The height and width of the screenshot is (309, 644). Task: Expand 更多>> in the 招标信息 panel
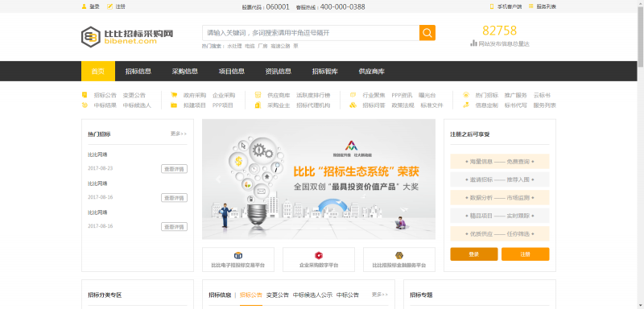coord(380,295)
